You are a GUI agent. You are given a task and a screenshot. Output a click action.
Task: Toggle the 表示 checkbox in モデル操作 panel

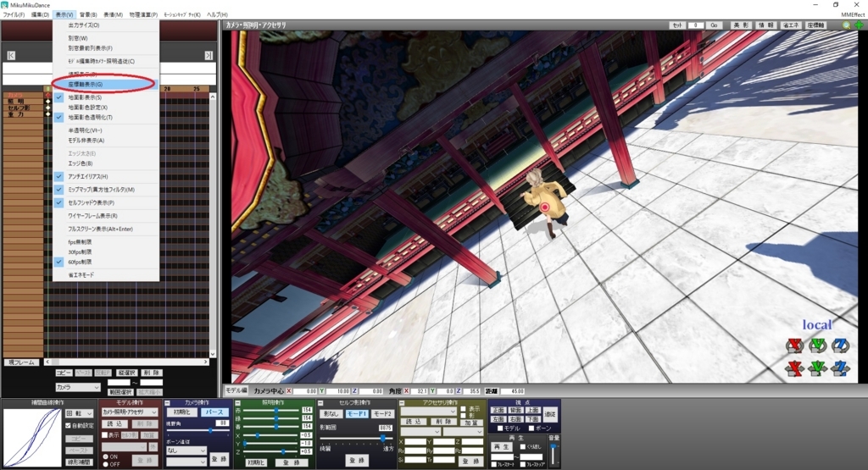tap(104, 435)
